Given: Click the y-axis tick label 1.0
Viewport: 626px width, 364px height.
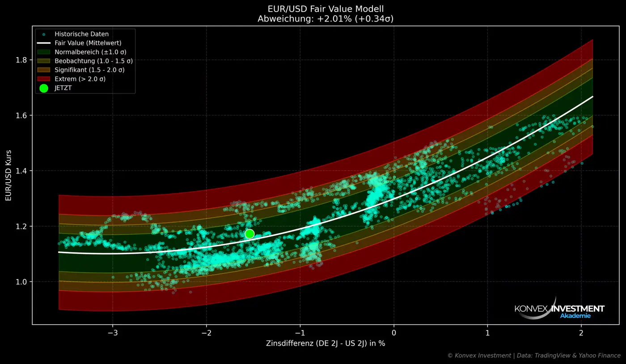Looking at the screenshot, I should (21, 282).
